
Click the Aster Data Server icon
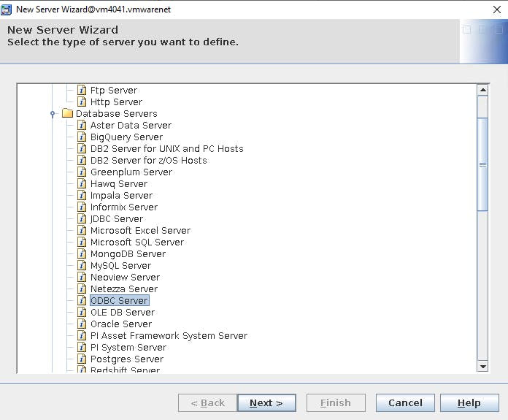pos(82,126)
